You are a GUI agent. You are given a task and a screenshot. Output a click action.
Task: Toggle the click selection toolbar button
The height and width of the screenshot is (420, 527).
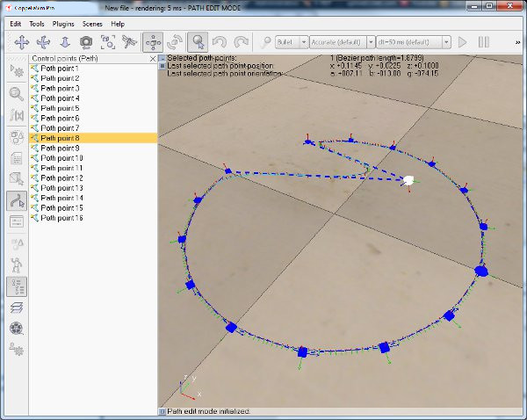199,41
